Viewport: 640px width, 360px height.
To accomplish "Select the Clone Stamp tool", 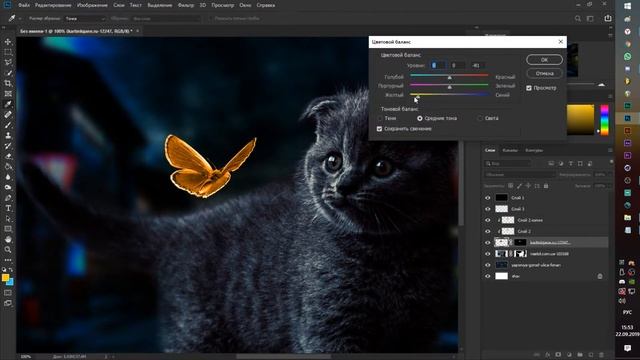I will (8, 136).
